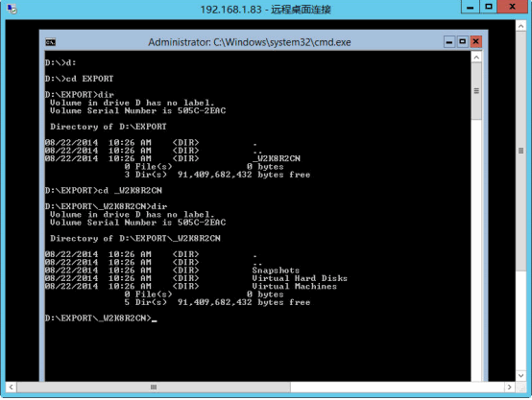The height and width of the screenshot is (400, 532).
Task: Click the remote desktop vertical scrollbar thumb
Action: (520, 151)
